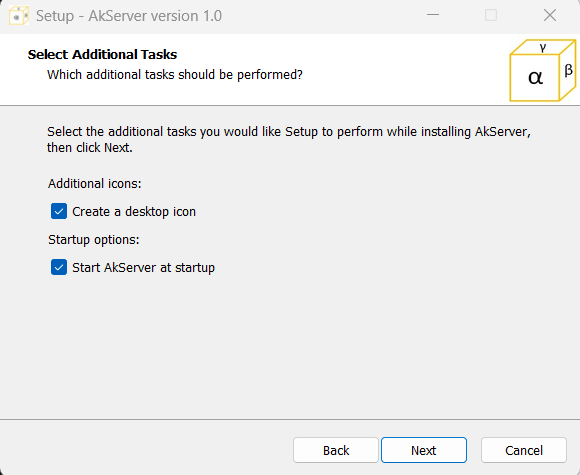Click the 'Select the additional tasks' instruction text
The image size is (580, 475).
pyautogui.click(x=289, y=139)
